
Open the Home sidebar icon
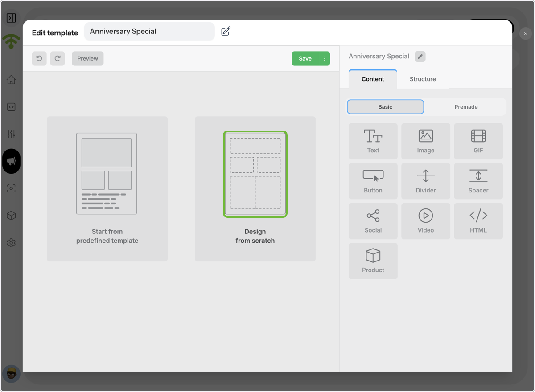point(12,80)
